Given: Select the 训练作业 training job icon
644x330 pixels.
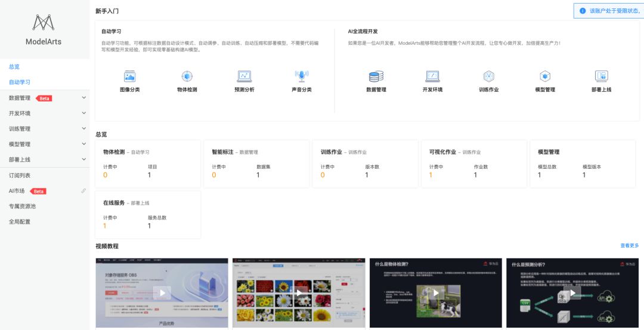Looking at the screenshot, I should coord(488,76).
